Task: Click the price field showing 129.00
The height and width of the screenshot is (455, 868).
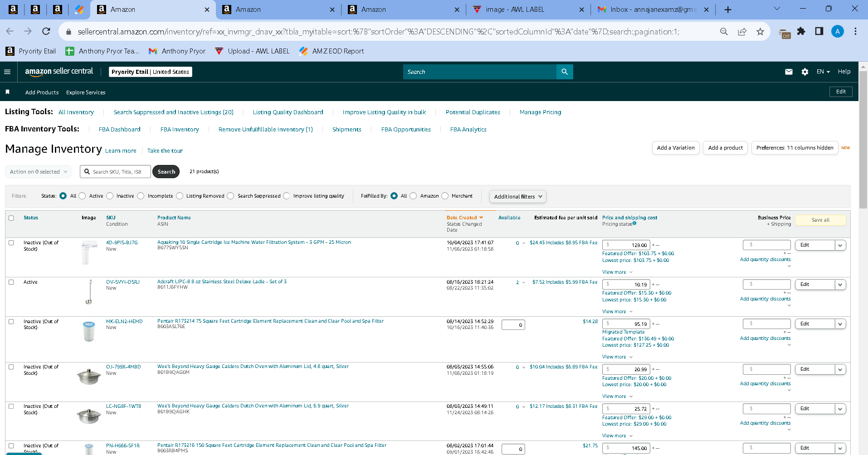Action: point(626,245)
